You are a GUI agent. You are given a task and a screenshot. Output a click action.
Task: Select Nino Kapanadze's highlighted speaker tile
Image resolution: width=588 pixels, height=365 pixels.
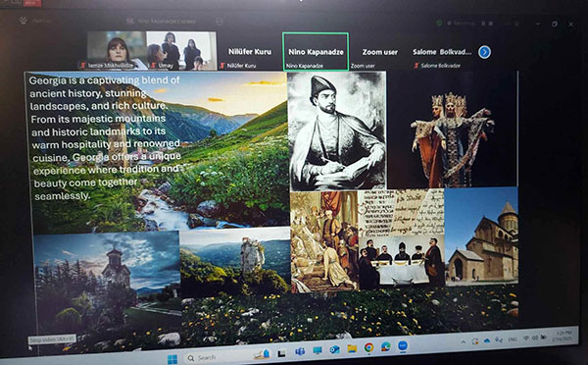pos(316,52)
